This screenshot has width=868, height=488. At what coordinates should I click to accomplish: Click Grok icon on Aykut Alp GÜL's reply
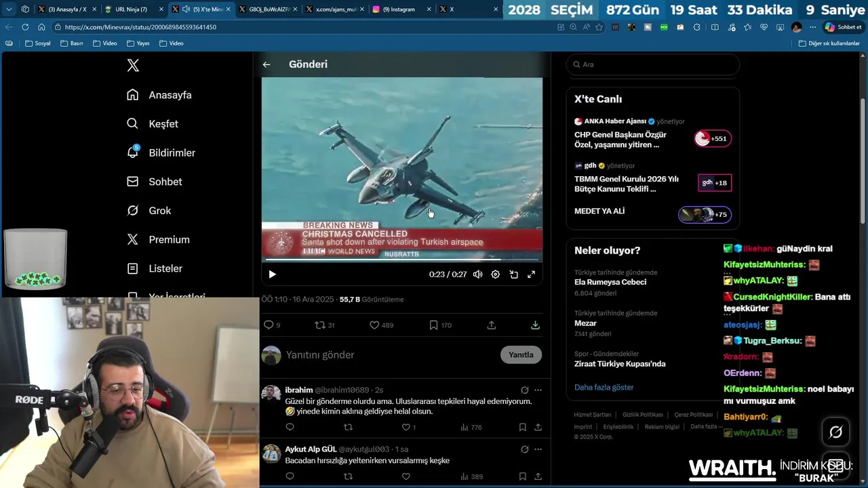pos(524,449)
